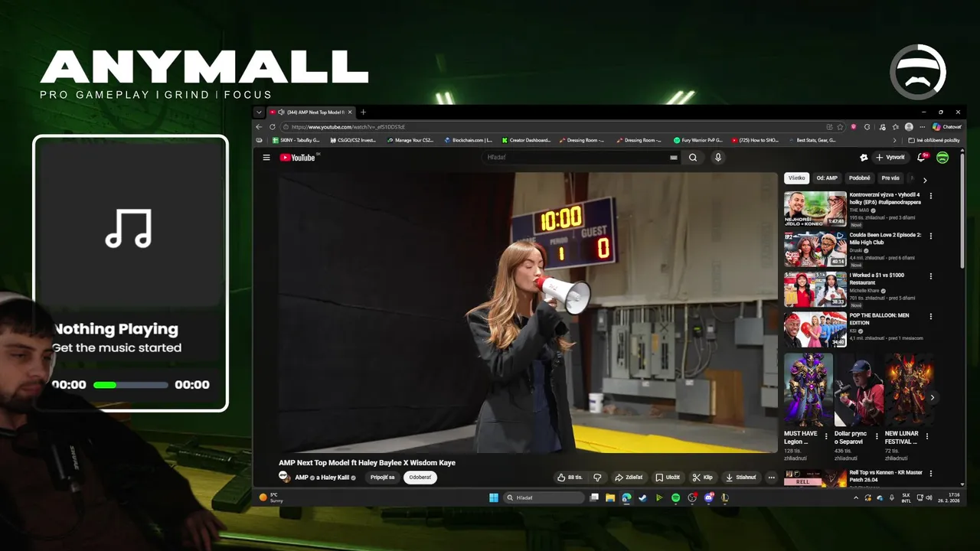Screen dimensions: 980x551
Task: Open the Fury Warrior PvP bookmark
Action: pyautogui.click(x=698, y=141)
